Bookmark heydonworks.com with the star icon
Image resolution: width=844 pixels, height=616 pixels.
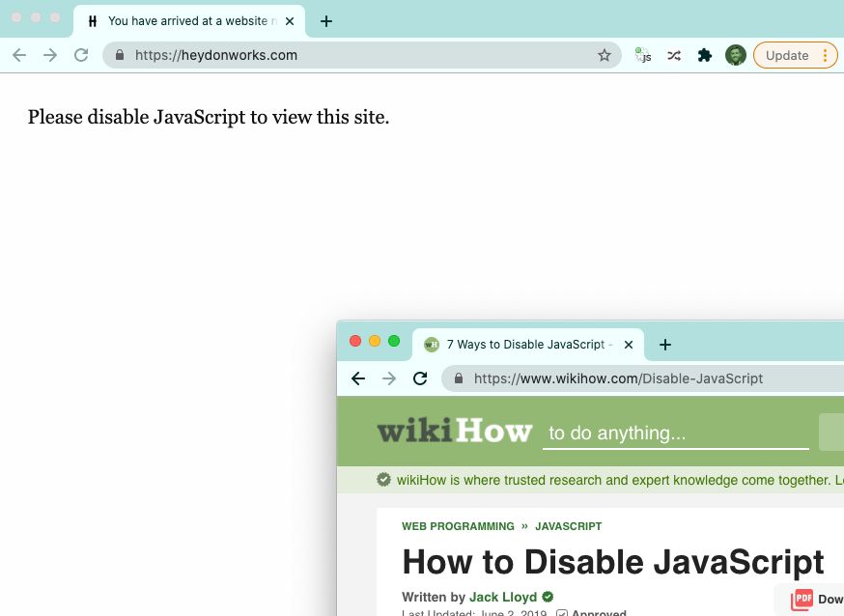[605, 55]
